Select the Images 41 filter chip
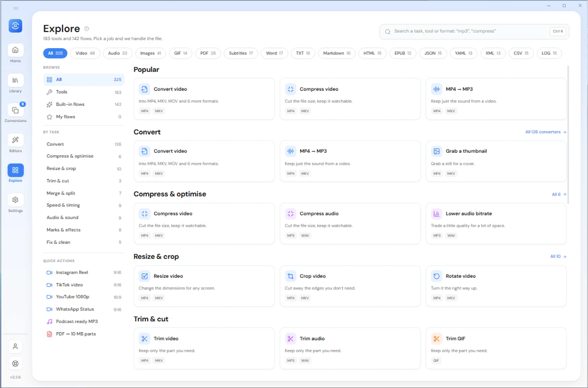 point(151,53)
